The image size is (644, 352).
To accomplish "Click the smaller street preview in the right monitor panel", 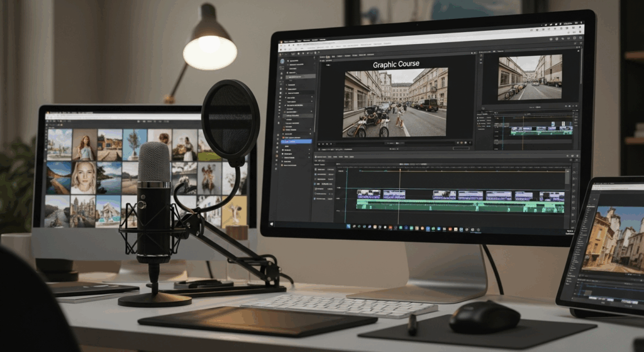I will click(530, 77).
